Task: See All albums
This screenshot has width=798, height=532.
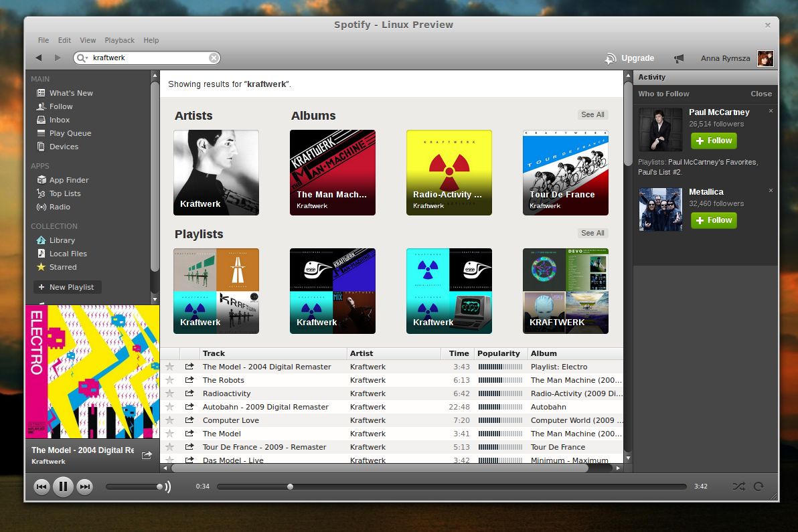Action: (x=593, y=114)
